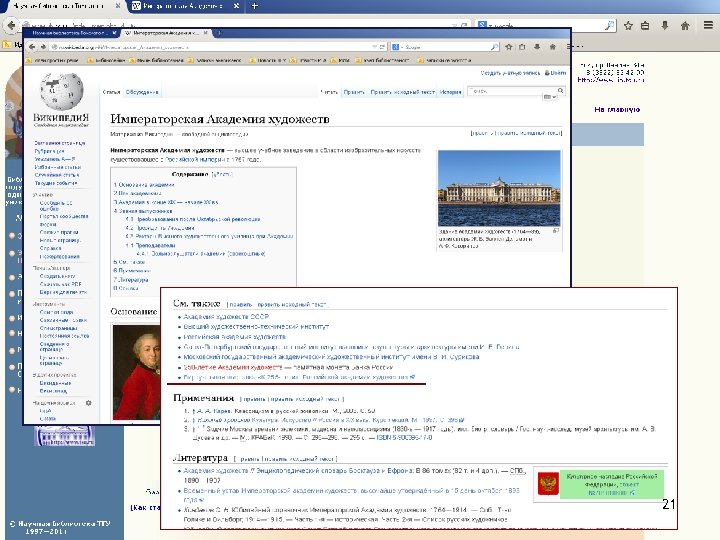Click gear icon beside languages section in sidebar
This screenshot has height=540, width=720.
[x=89, y=403]
